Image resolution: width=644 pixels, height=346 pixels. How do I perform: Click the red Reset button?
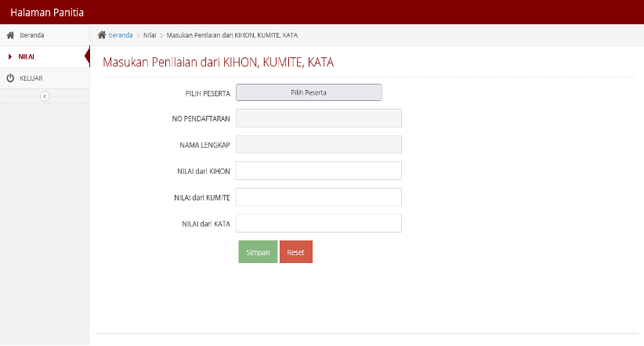click(296, 251)
